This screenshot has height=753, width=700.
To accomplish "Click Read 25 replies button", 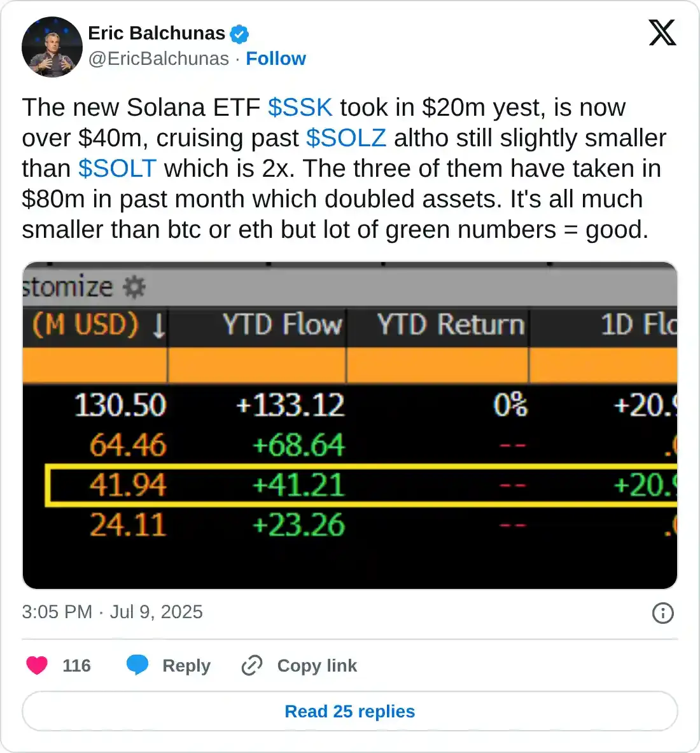I will [x=350, y=711].
